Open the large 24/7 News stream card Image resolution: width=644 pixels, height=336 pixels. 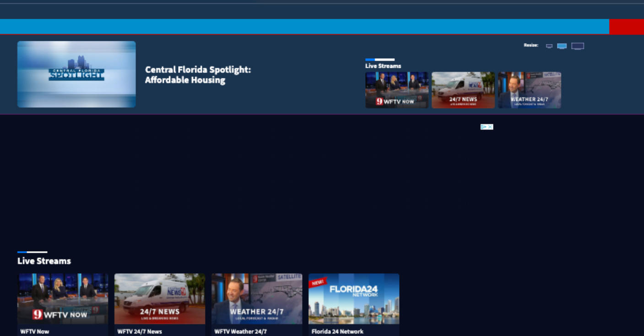pyautogui.click(x=160, y=299)
